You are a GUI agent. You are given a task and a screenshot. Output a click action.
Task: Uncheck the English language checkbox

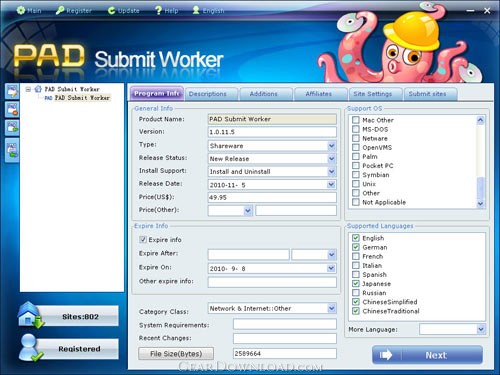coord(356,238)
